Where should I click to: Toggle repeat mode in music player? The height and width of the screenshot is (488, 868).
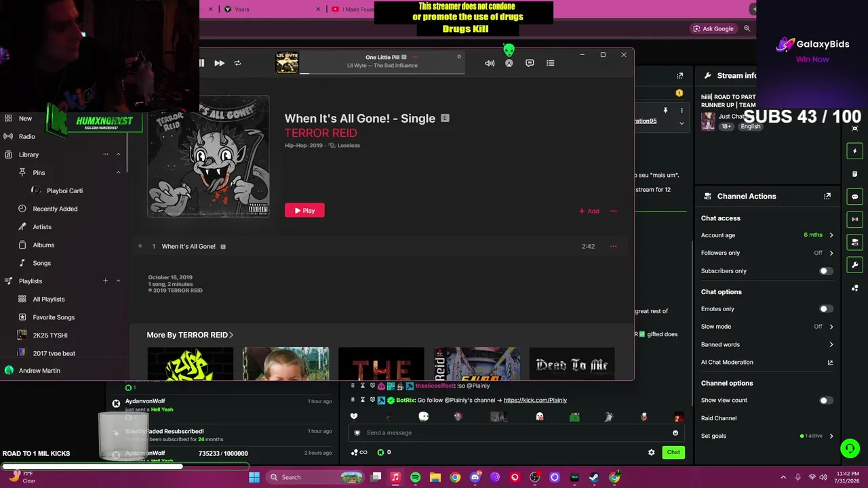[x=237, y=63]
